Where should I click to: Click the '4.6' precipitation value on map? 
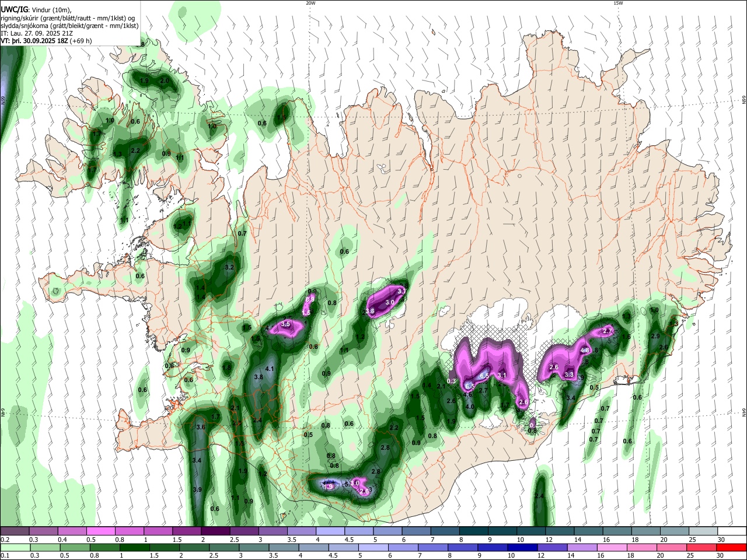(x=467, y=395)
